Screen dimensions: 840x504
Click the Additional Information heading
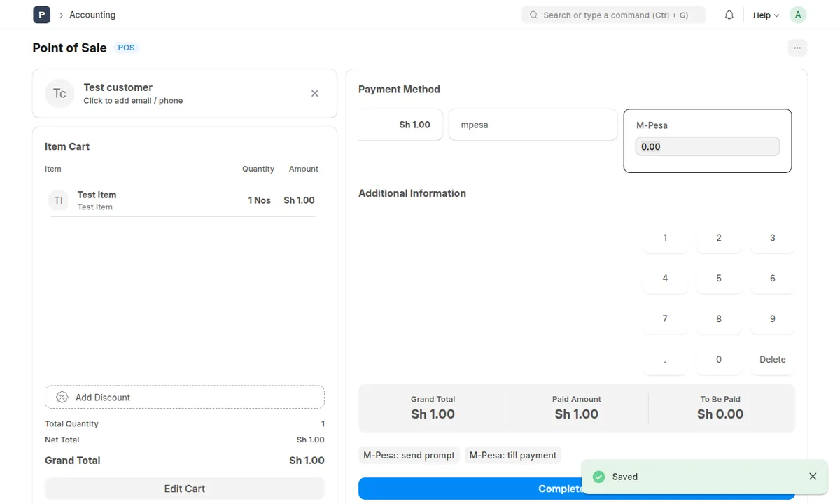[x=412, y=193]
